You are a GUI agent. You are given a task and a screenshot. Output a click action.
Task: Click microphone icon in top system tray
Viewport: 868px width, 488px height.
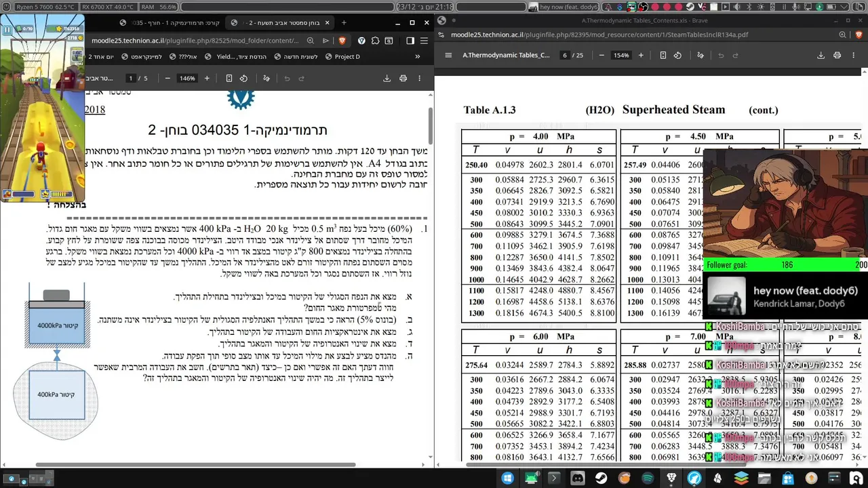795,7
